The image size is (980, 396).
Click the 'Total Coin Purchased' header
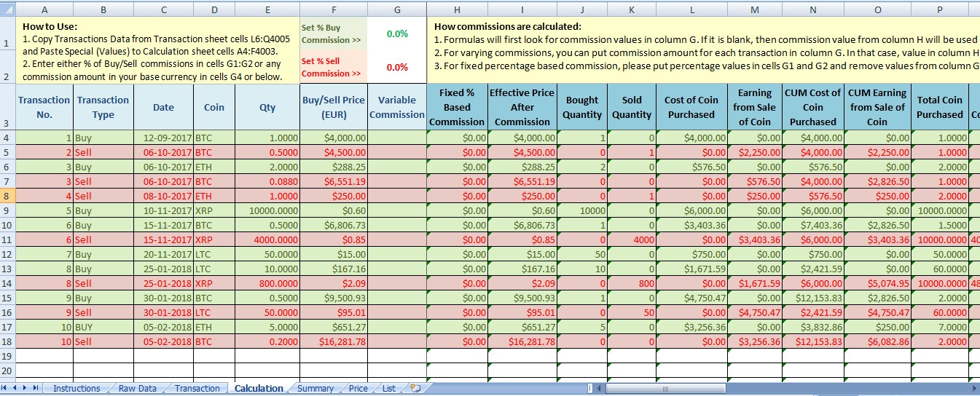coord(940,107)
